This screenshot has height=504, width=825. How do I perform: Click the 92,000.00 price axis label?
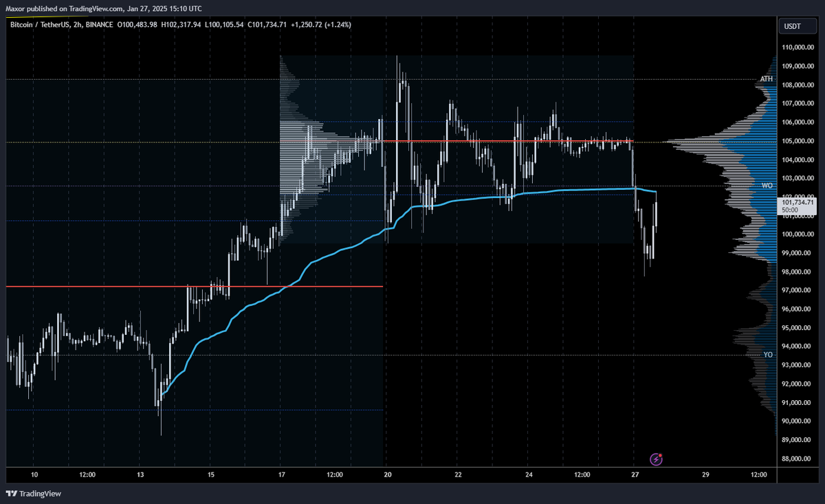pos(797,384)
